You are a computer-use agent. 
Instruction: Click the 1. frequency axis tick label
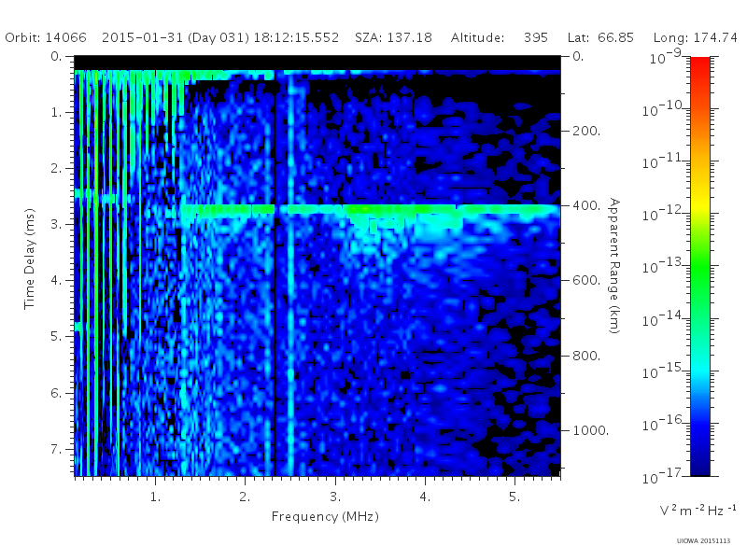(x=156, y=497)
